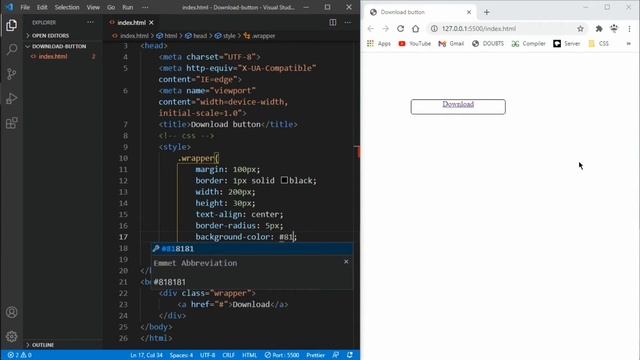Open the File menu
Image resolution: width=640 pixels, height=360 pixels.
(x=25, y=7)
